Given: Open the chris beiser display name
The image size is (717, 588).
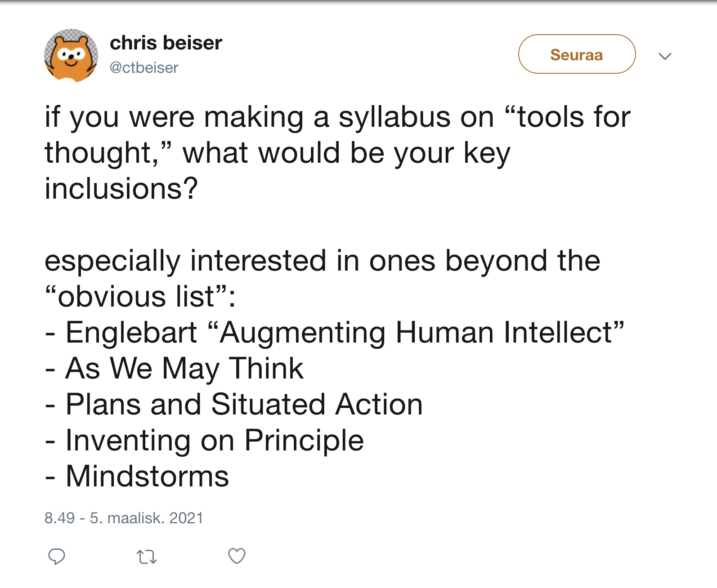Looking at the screenshot, I should pyautogui.click(x=166, y=43).
